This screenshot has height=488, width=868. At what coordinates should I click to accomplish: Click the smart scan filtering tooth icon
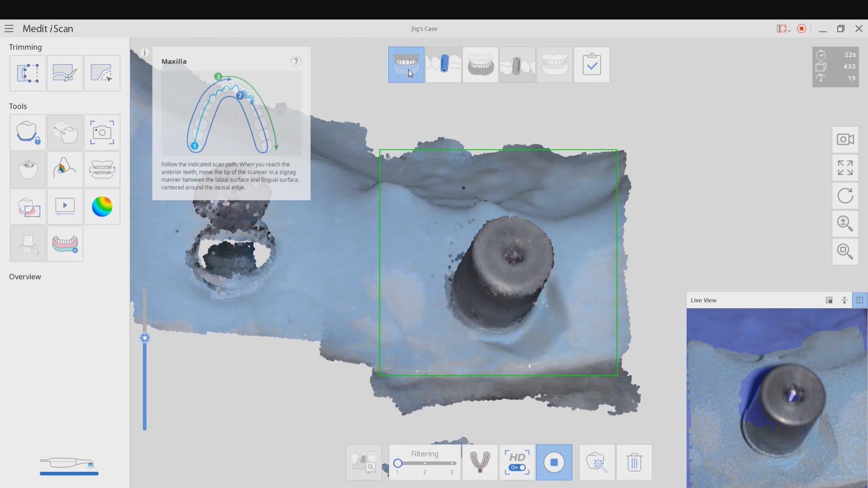point(597,462)
